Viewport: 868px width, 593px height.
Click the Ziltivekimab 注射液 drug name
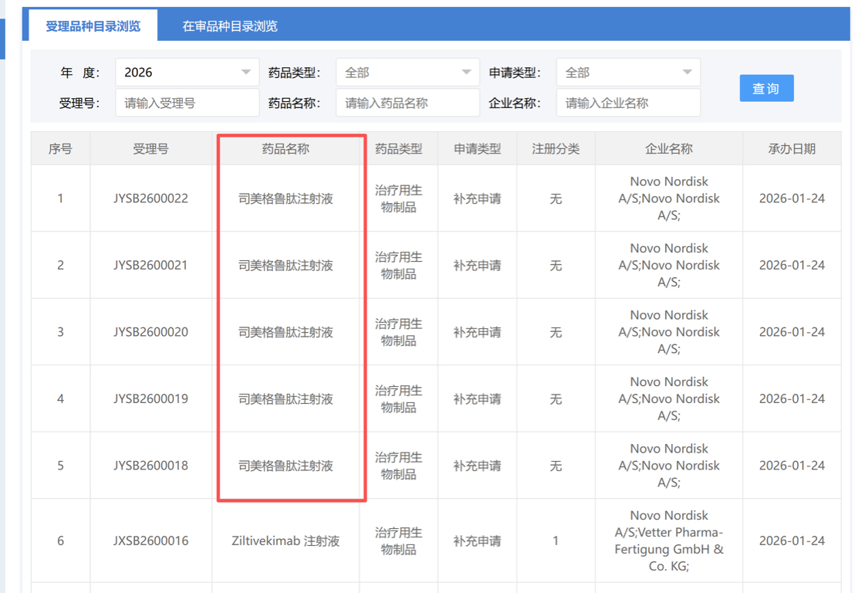[x=285, y=541]
